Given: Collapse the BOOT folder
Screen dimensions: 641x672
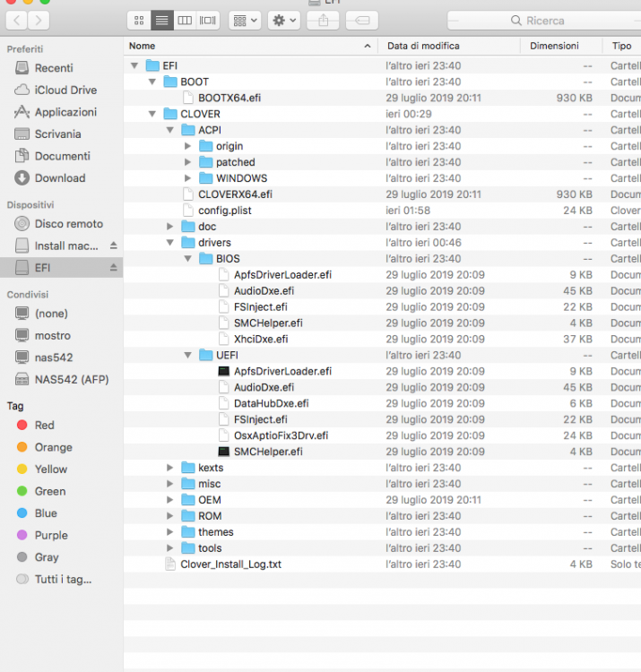Looking at the screenshot, I should pyautogui.click(x=152, y=82).
